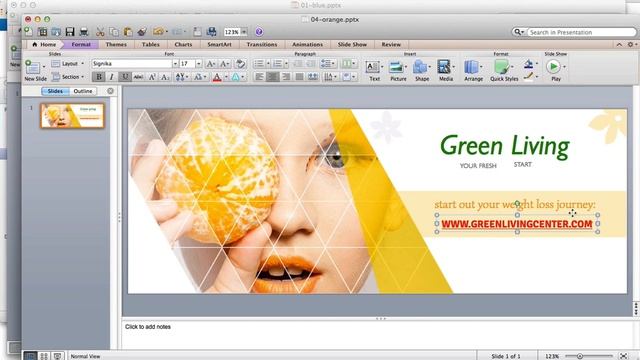The image size is (640, 360).
Task: Click the Cut scissors icon
Action: [x=100, y=32]
